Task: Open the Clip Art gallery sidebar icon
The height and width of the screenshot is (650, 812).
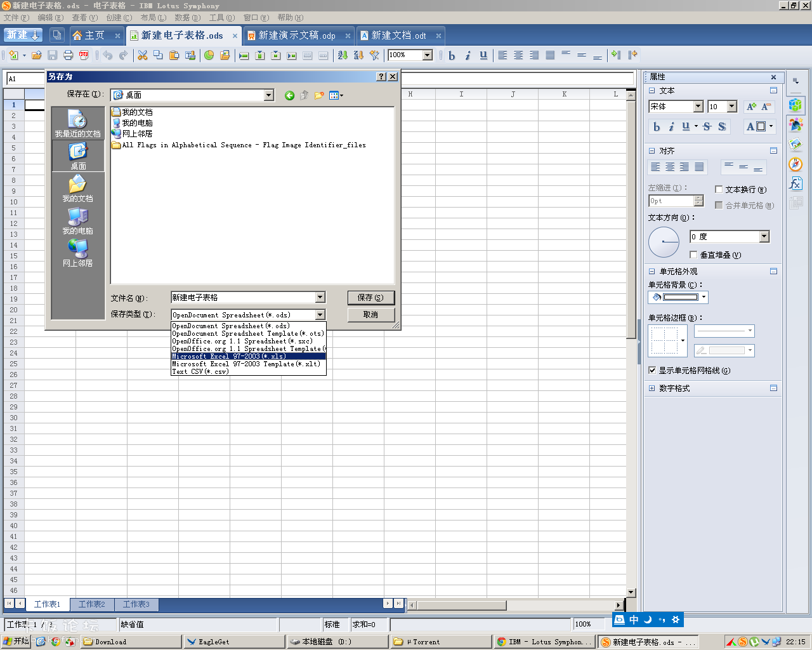Action: coord(796,145)
